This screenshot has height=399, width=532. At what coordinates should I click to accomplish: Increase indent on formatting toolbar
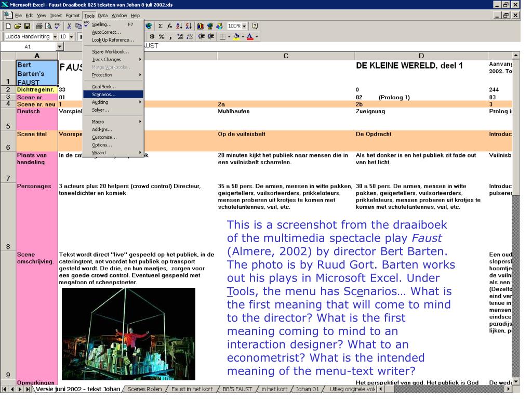point(211,37)
